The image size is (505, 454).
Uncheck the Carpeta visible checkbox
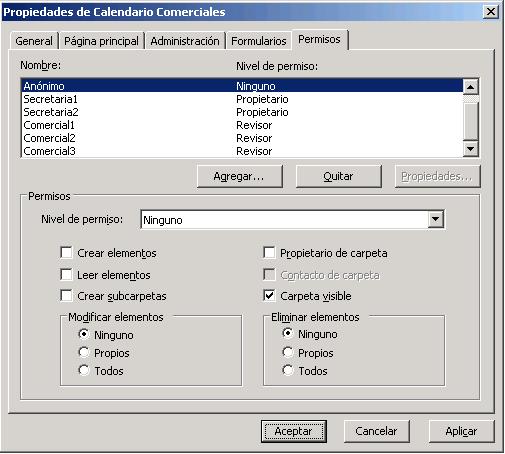pyautogui.click(x=269, y=295)
